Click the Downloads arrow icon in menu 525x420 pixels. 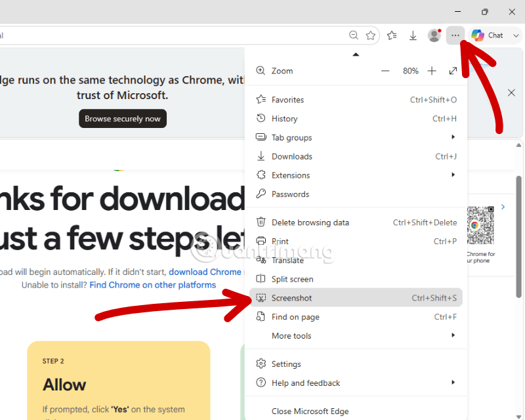[261, 156]
